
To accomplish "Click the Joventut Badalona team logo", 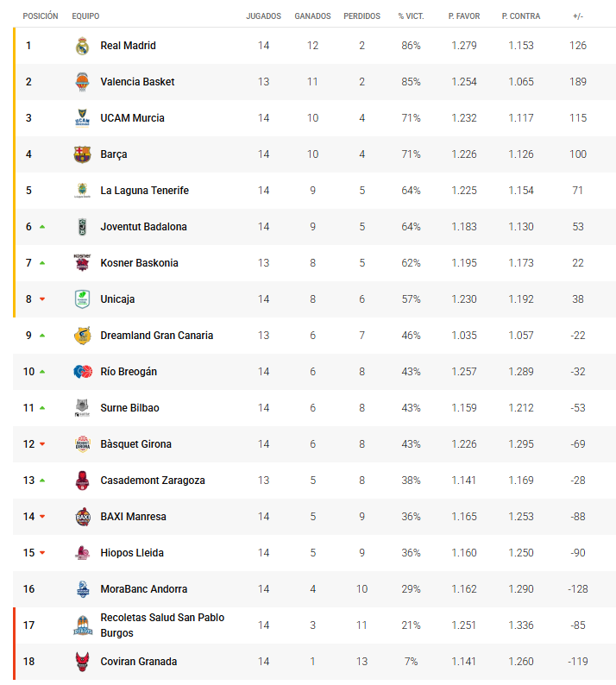I will tap(82, 227).
